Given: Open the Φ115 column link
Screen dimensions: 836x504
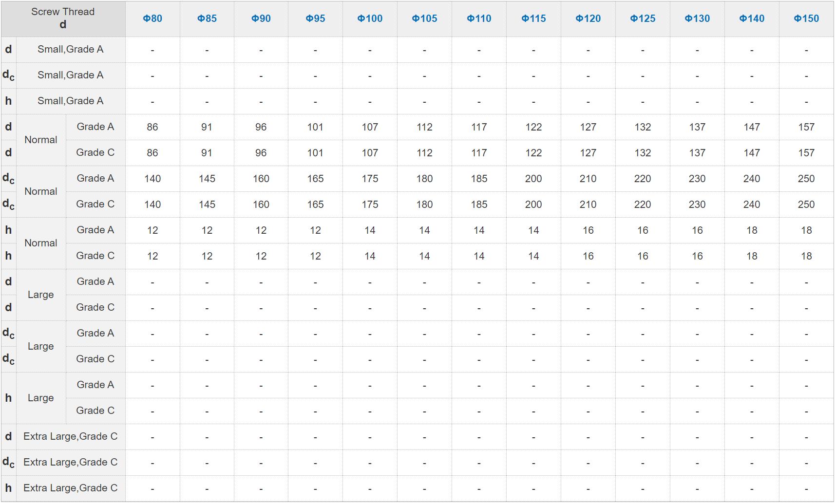Looking at the screenshot, I should click(x=533, y=19).
